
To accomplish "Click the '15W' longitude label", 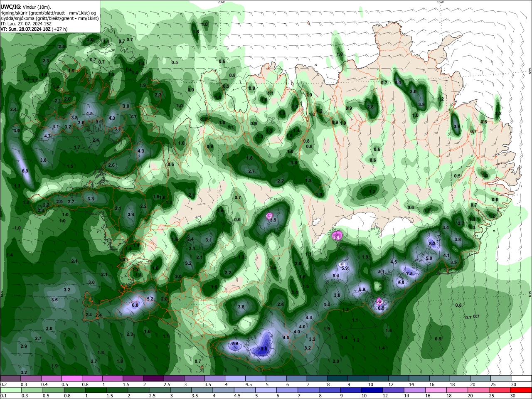I will pos(440,2).
